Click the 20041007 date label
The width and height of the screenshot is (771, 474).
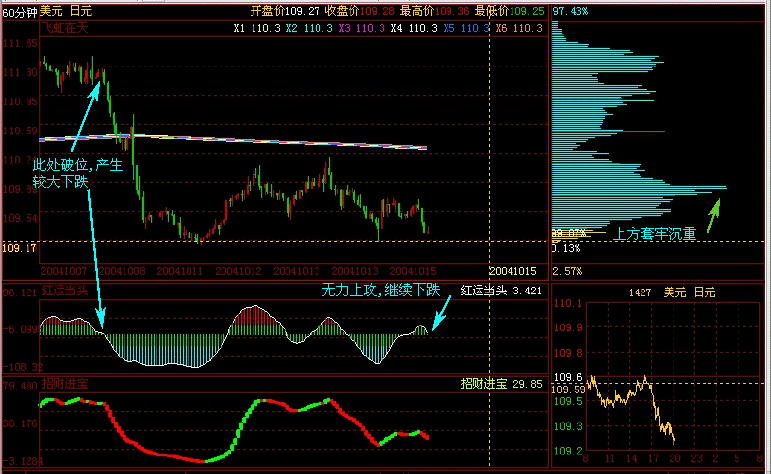[64, 271]
